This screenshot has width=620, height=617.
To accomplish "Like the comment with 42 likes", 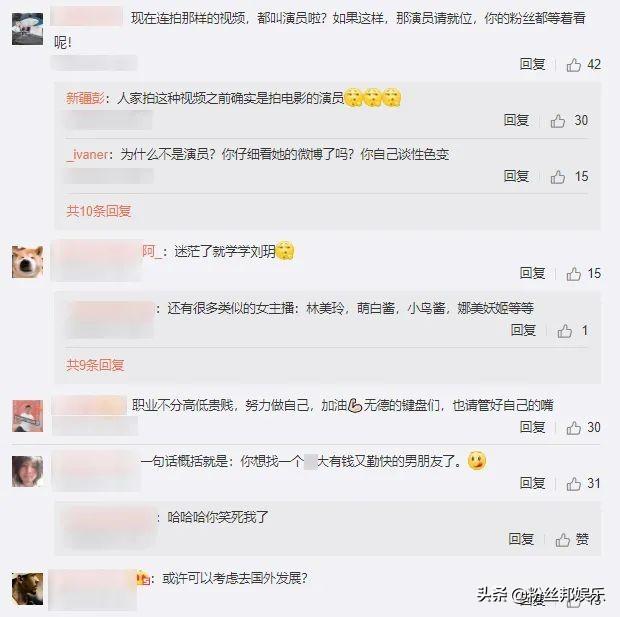I will (x=573, y=64).
